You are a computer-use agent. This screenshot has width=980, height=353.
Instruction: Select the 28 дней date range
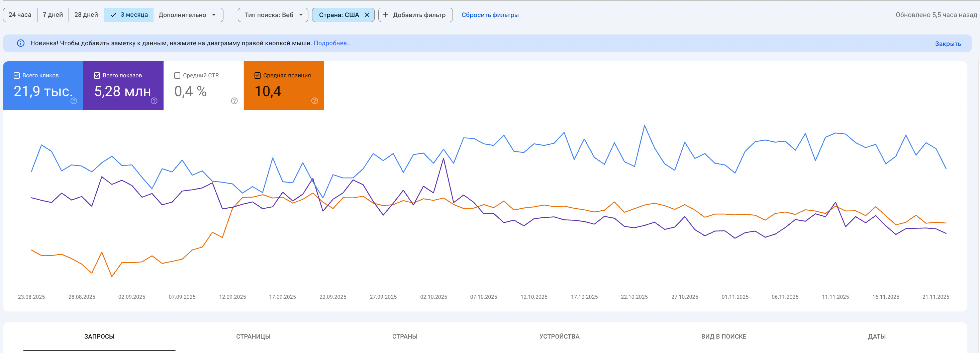tap(86, 15)
